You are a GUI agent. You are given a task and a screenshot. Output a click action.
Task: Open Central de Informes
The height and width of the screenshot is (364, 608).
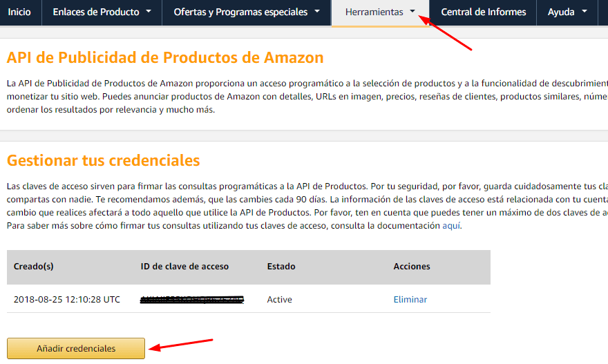[x=483, y=12]
